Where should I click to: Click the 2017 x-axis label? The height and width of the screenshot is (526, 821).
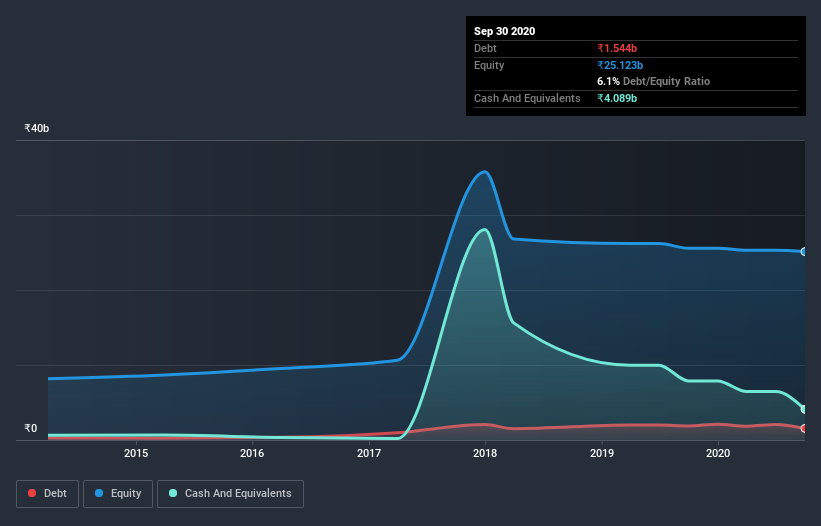click(369, 453)
